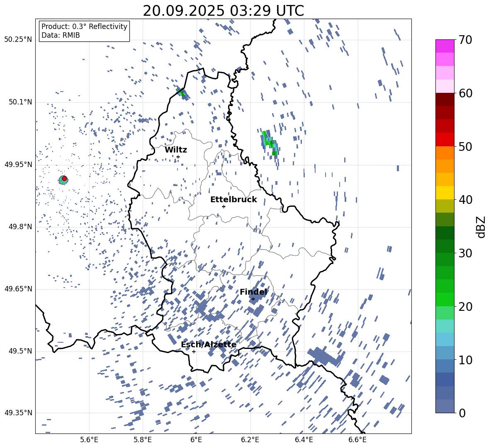Click the colorbar label 20
The height and width of the screenshot is (448, 491).
point(465,306)
